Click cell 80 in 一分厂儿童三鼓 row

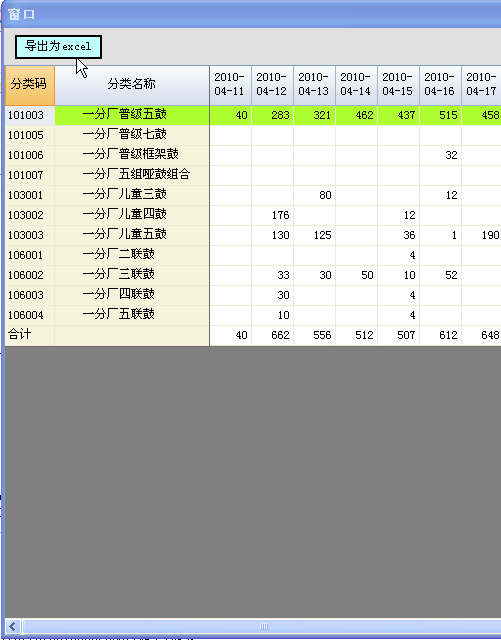314,195
